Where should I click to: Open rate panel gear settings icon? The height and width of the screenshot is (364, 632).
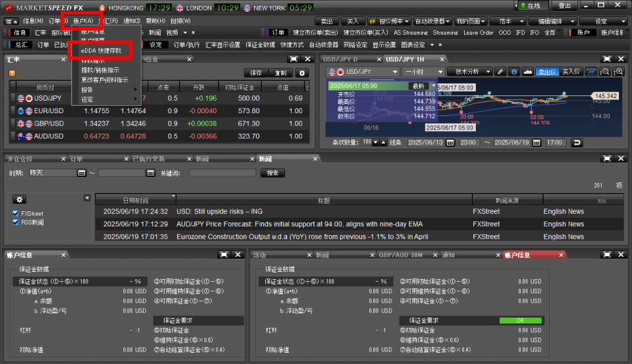[302, 73]
